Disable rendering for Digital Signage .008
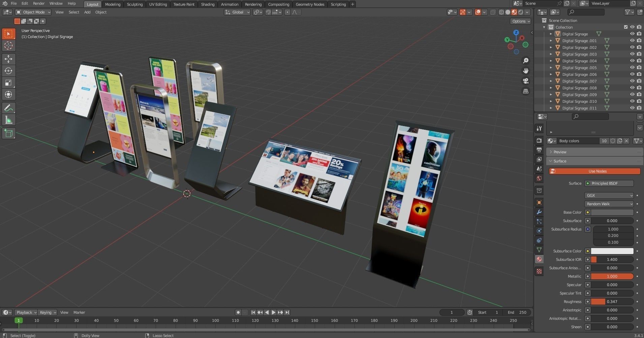Screen dimensions: 644x338 (x=639, y=88)
